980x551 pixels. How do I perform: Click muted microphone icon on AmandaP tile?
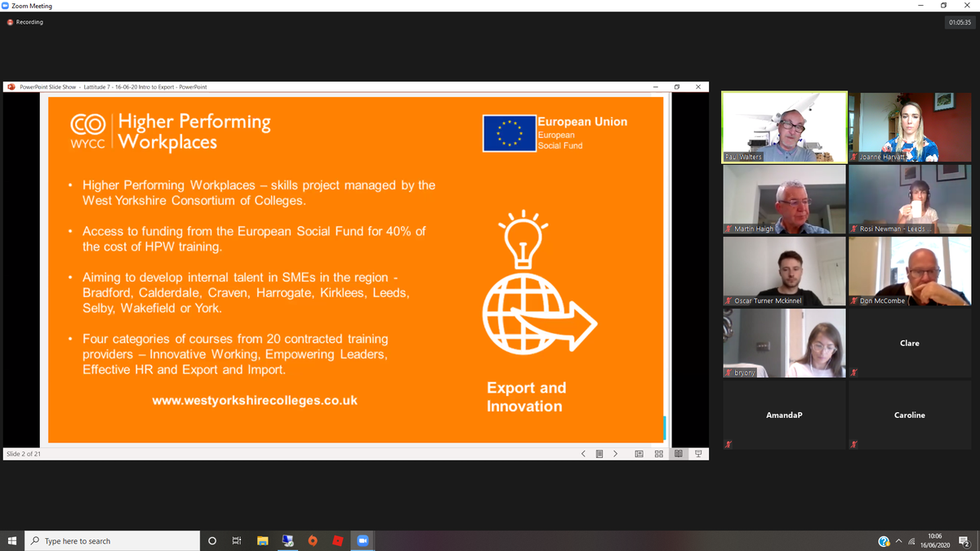(728, 444)
